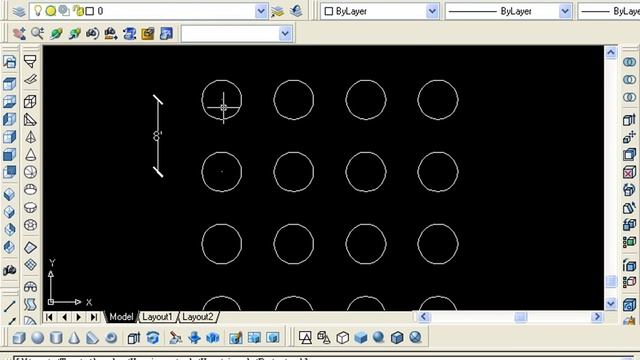This screenshot has height=360, width=640.
Task: Click the 3D Mesh icon
Action: point(30,264)
